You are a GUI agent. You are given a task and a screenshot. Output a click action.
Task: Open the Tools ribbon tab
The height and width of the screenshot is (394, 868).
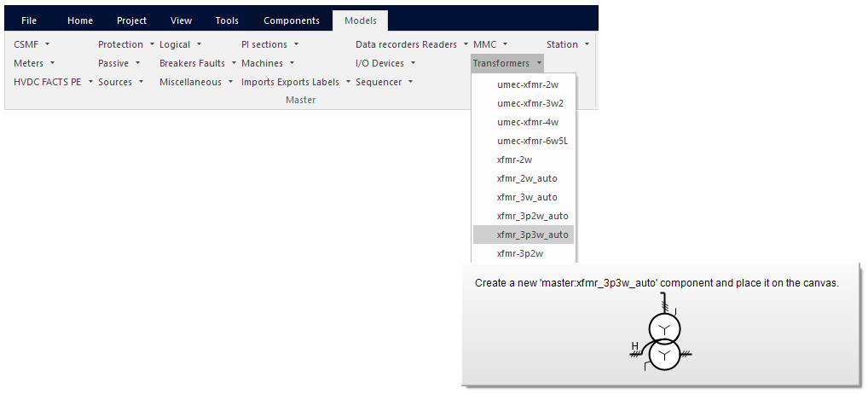tap(227, 20)
